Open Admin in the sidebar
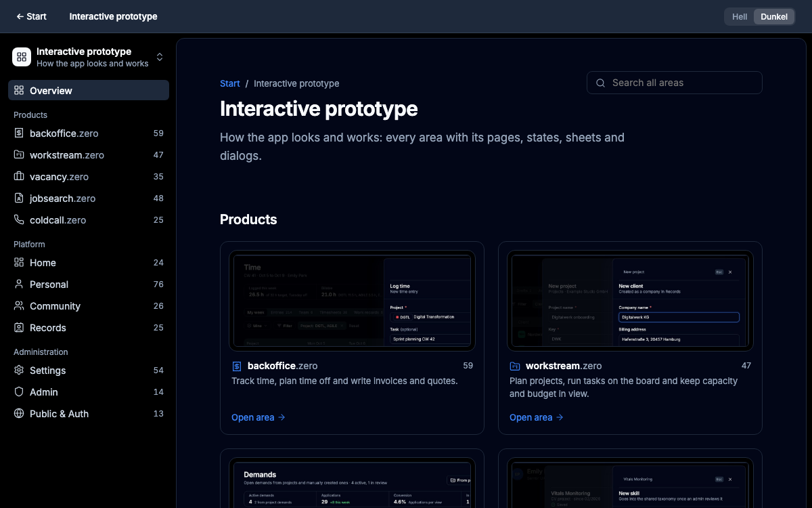Screen dimensions: 812x508 89,392
